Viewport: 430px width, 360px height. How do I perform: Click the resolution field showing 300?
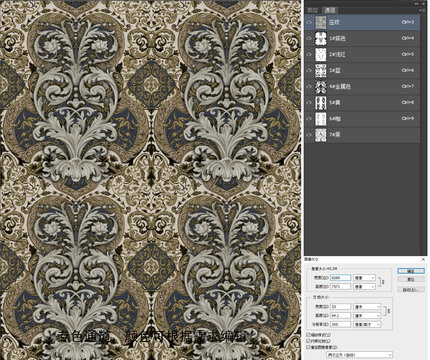pyautogui.click(x=340, y=324)
